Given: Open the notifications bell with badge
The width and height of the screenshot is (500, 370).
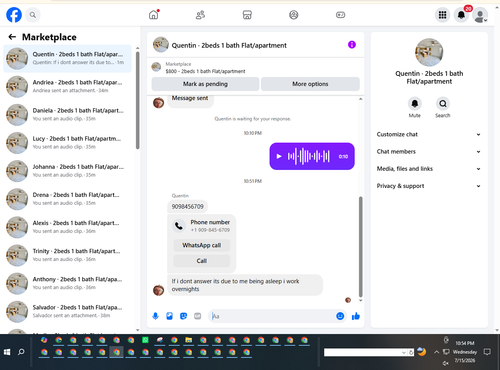Looking at the screenshot, I should (x=461, y=15).
